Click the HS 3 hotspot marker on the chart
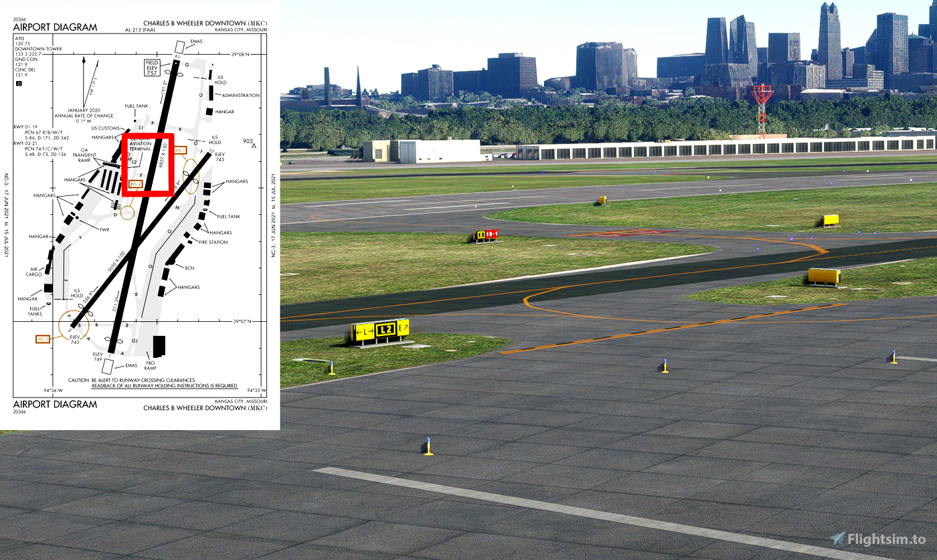This screenshot has width=937, height=560. [x=43, y=339]
